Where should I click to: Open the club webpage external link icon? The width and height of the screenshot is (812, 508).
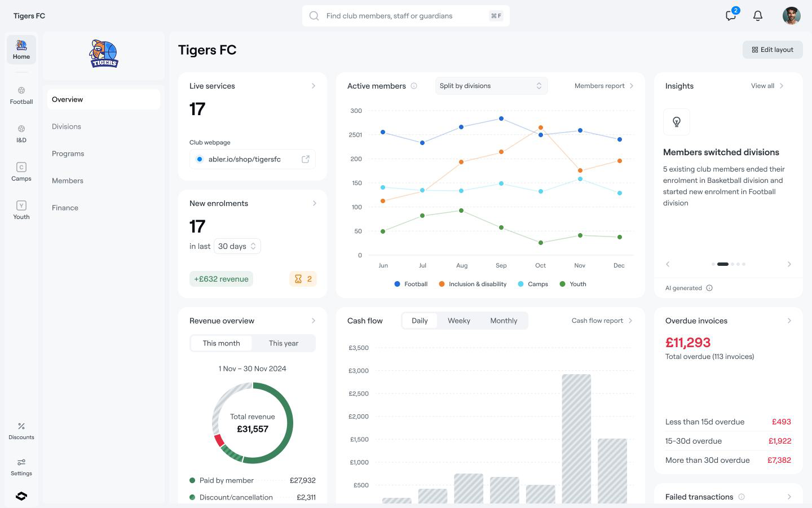point(306,159)
